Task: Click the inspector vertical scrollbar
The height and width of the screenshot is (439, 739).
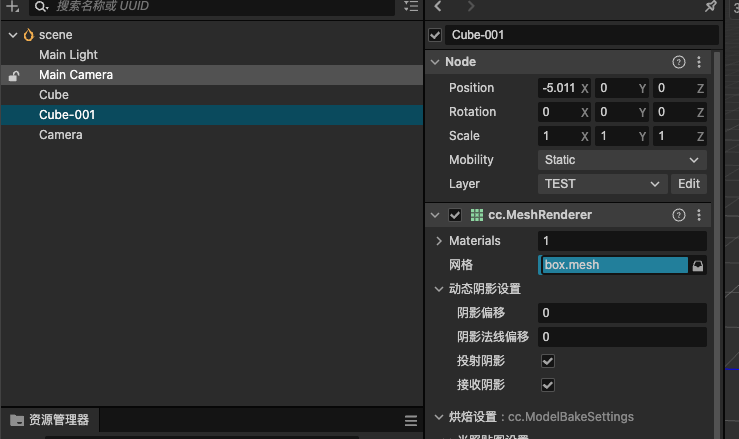Action: coord(717,245)
